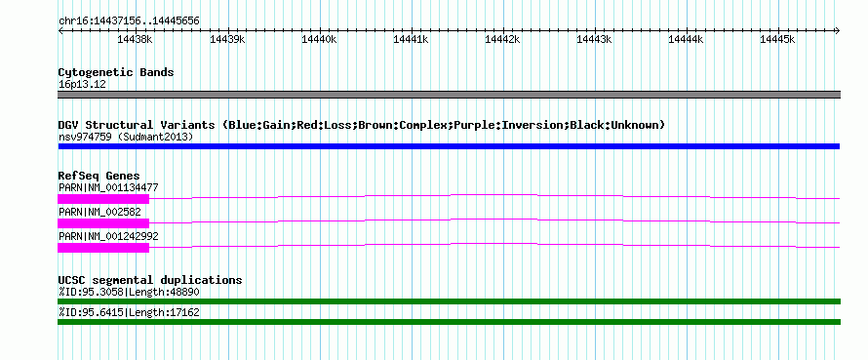Click the nsv974759 (Sudmant2013) variant label
The height and width of the screenshot is (360, 868).
coord(126,137)
